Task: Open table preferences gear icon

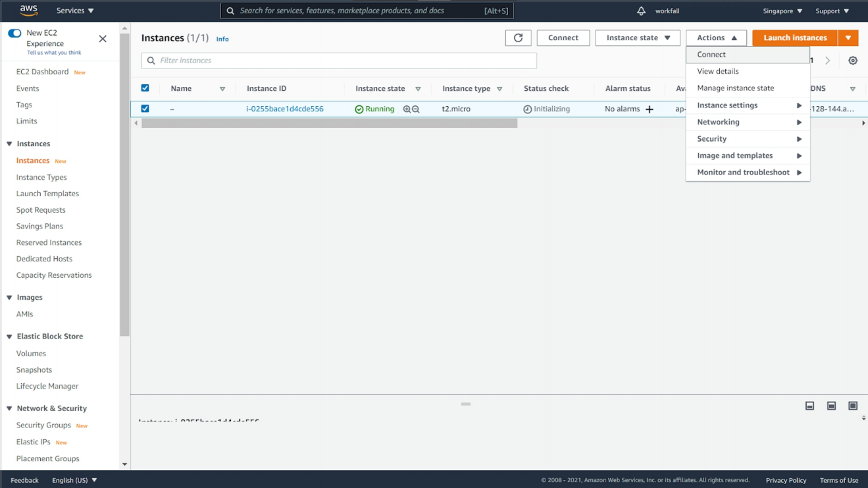Action: (x=853, y=61)
